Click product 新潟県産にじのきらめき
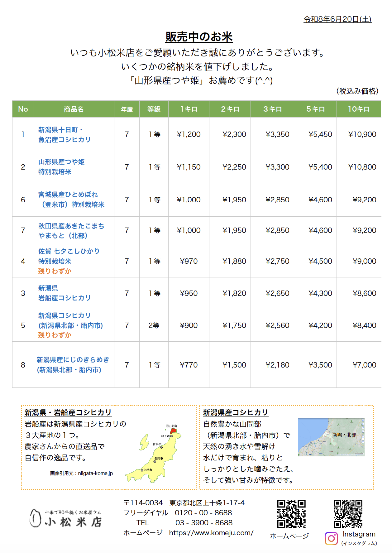 click(x=73, y=365)
